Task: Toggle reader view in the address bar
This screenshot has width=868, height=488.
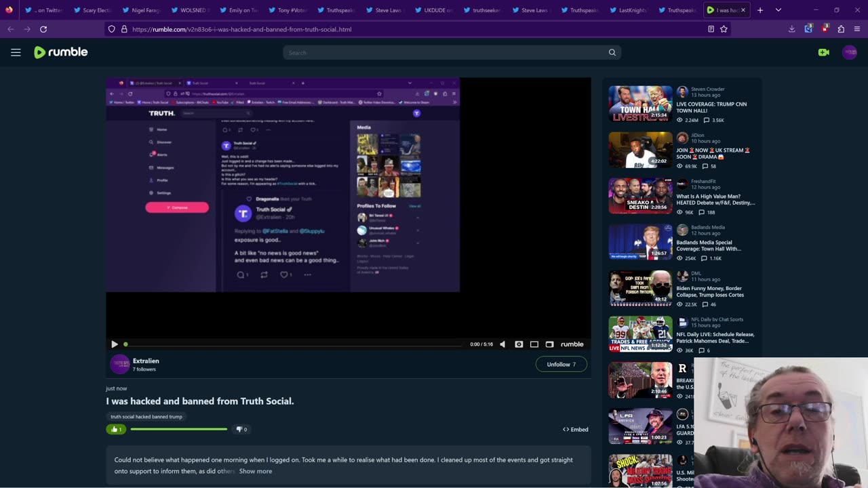Action: tap(711, 29)
